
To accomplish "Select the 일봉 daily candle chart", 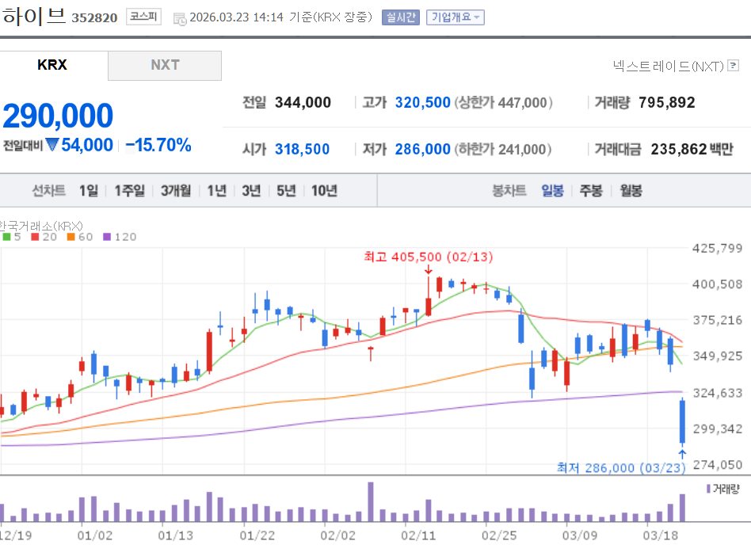I will point(552,191).
